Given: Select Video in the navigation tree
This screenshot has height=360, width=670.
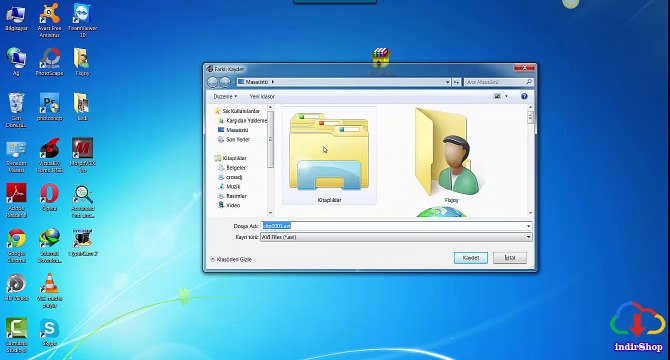Looking at the screenshot, I should click(x=229, y=205).
